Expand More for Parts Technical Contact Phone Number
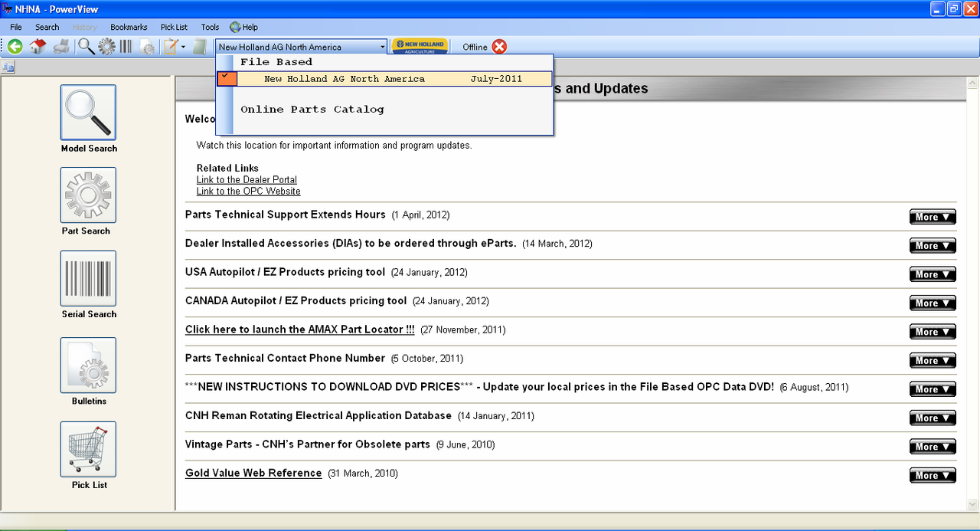980x531 pixels. [x=933, y=361]
